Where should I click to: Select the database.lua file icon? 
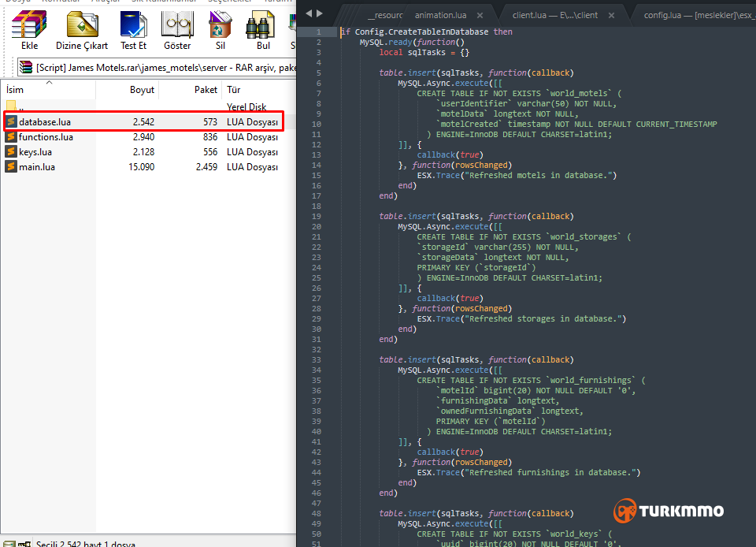tap(11, 121)
